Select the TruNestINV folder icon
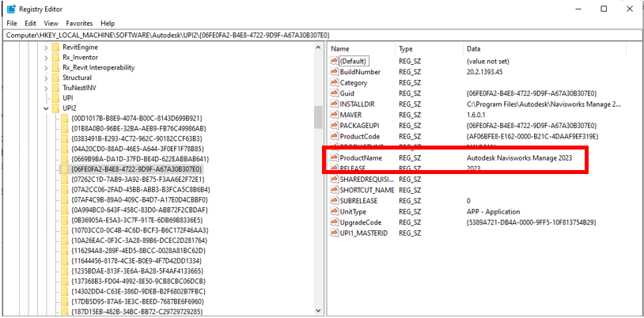Image resolution: width=644 pixels, height=318 pixels. click(55, 88)
